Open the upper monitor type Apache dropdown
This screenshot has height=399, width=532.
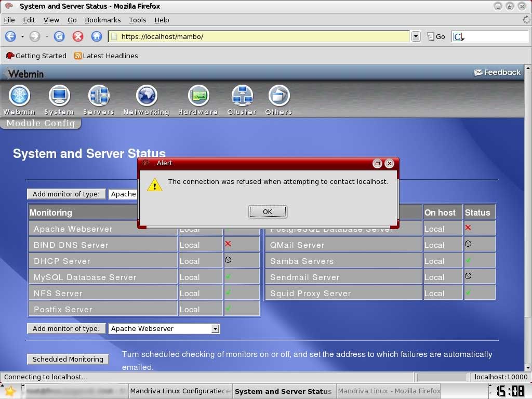click(x=124, y=194)
